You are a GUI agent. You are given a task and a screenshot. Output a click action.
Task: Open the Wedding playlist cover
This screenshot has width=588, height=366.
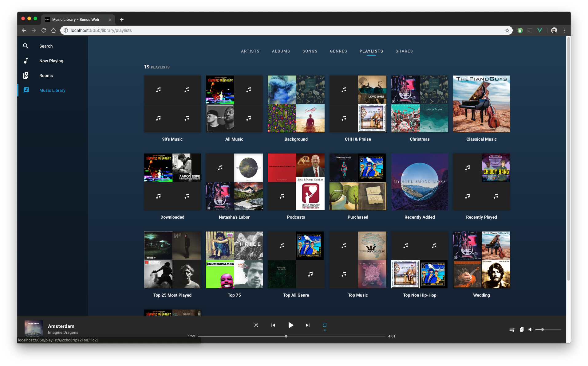481,260
